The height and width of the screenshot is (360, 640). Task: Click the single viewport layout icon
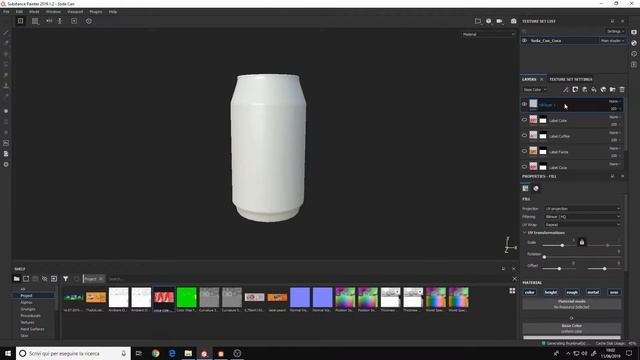pyautogui.click(x=20, y=21)
